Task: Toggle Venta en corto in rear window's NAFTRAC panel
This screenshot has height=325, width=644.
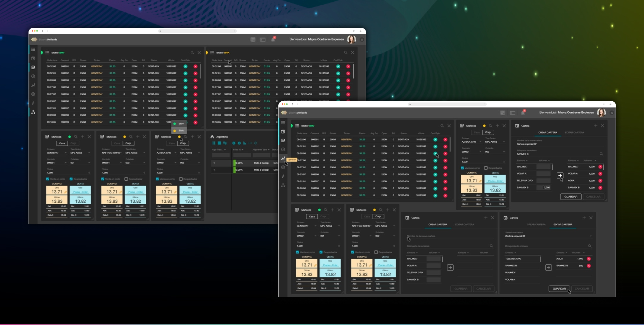Action: [x=103, y=179]
